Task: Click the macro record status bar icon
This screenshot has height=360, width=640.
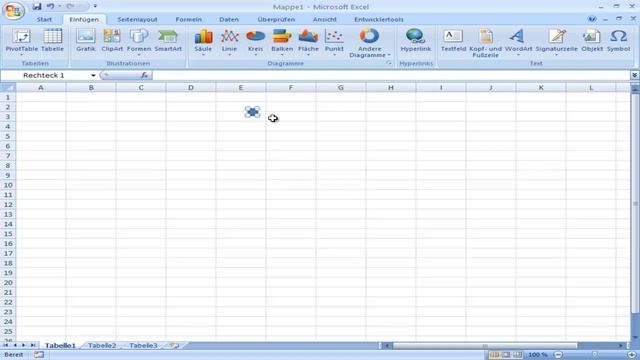Action: click(x=39, y=355)
